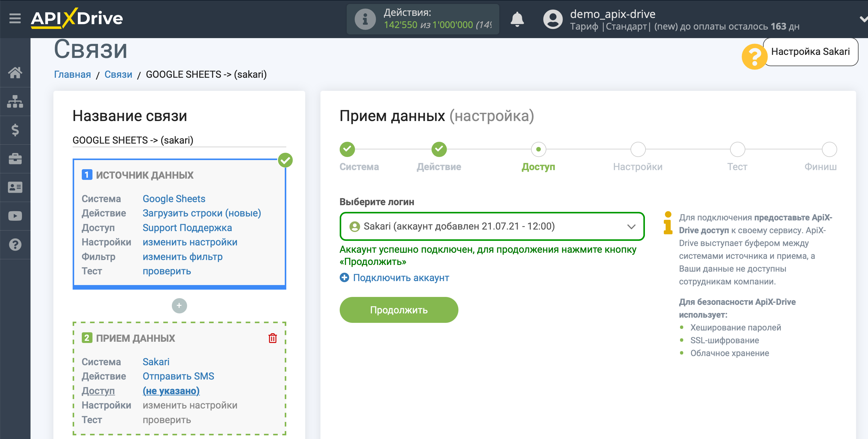Click изменить настройки in data source
Image resolution: width=868 pixels, height=439 pixels.
(190, 242)
